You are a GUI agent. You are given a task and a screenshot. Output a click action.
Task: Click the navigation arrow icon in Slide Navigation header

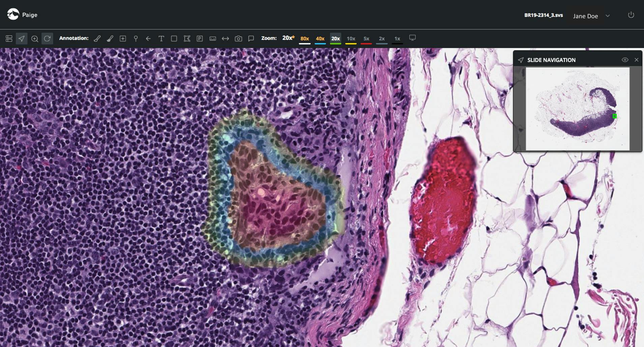[x=521, y=60]
